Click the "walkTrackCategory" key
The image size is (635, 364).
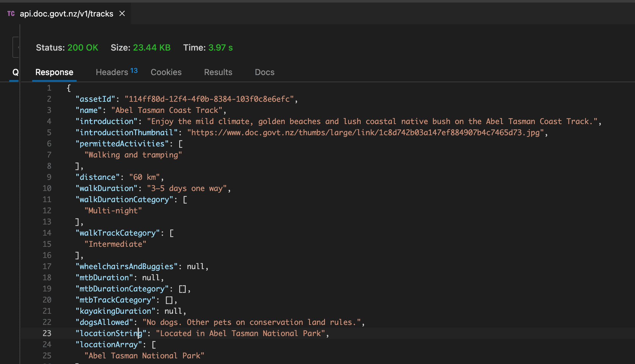point(118,233)
